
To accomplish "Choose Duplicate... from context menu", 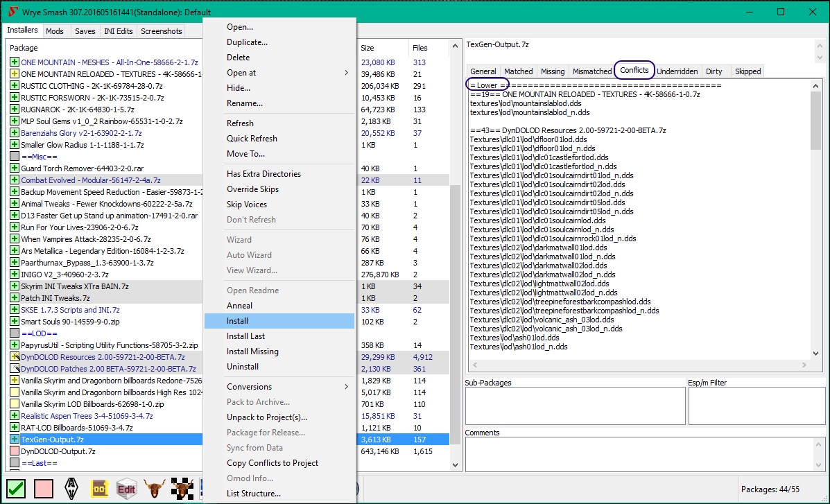I will click(279, 42).
